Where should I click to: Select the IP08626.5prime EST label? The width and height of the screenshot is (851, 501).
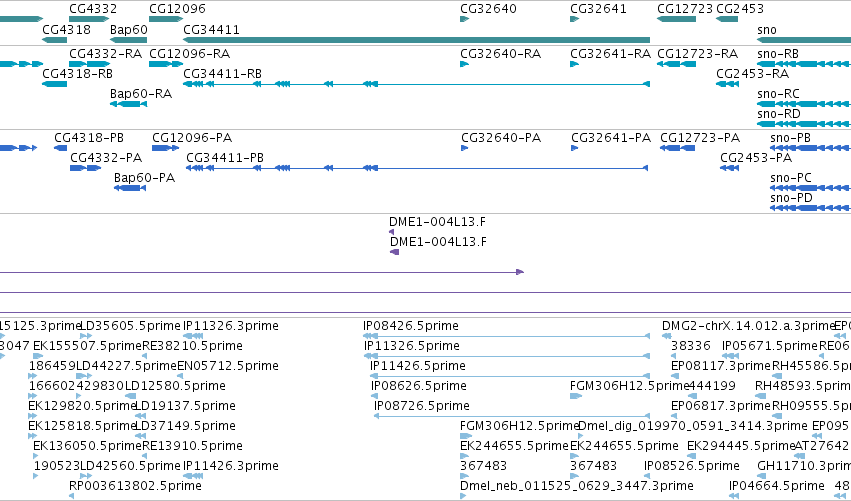click(419, 386)
